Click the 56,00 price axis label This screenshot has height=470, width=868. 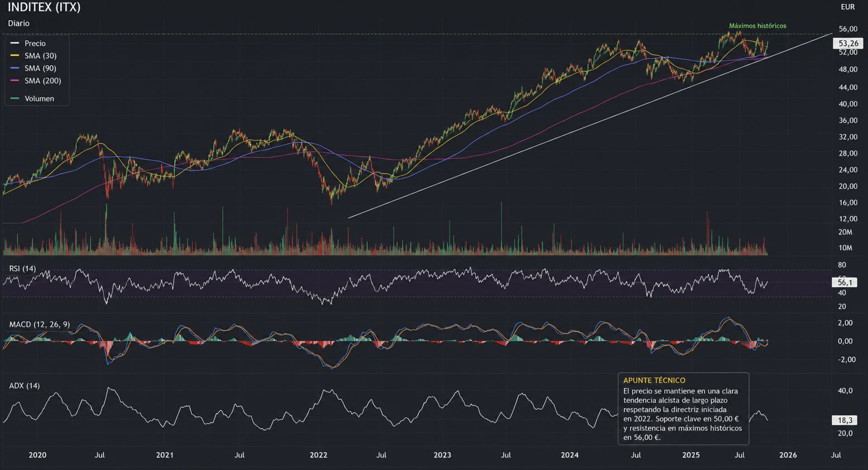click(x=848, y=29)
